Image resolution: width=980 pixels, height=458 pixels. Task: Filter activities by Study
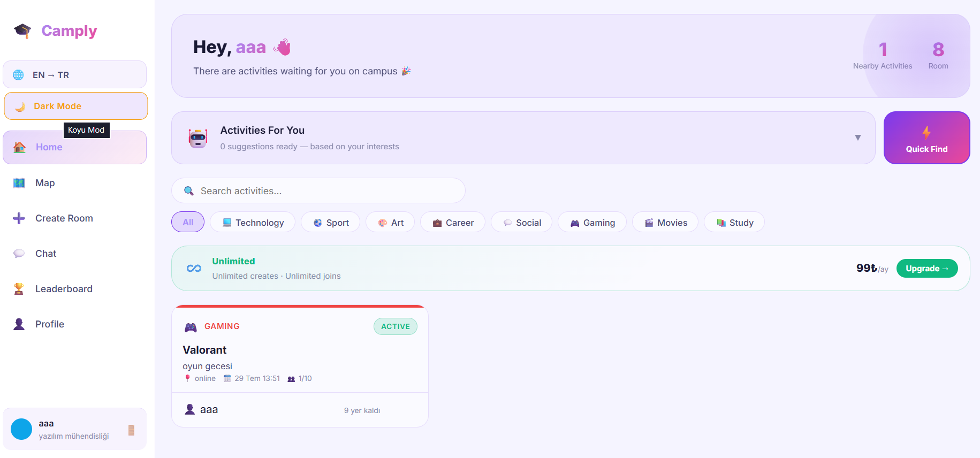pos(734,222)
